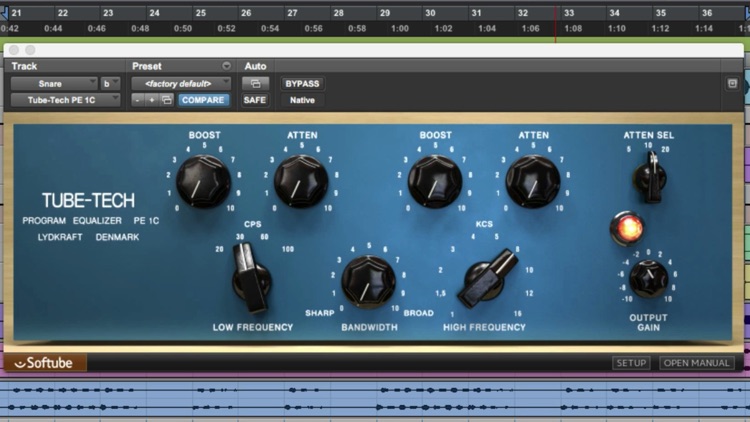Click the SETUP button
Viewport: 750px width, 422px height.
point(631,363)
